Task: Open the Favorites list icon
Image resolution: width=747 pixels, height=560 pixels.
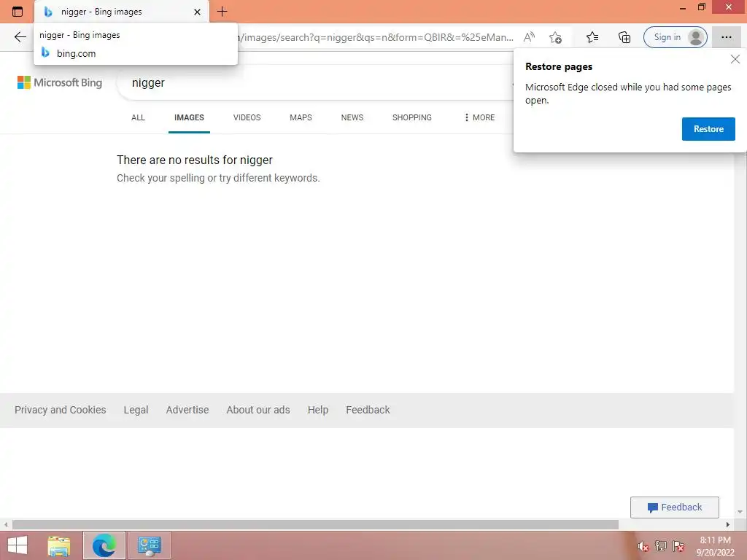Action: pyautogui.click(x=592, y=37)
